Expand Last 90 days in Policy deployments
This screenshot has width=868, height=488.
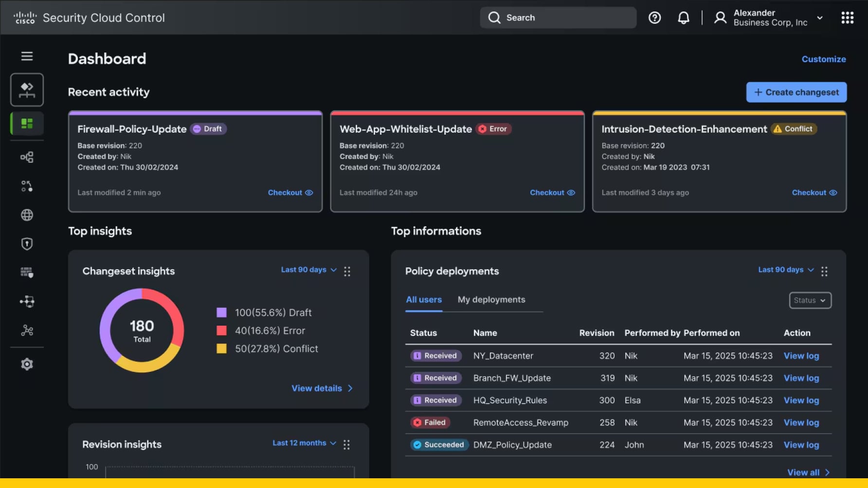coord(785,270)
